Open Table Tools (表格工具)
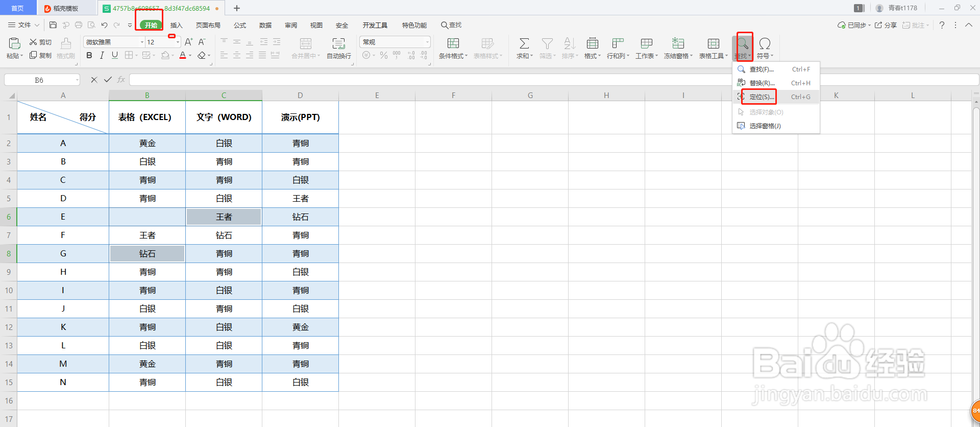This screenshot has height=427, width=980. pos(714,49)
